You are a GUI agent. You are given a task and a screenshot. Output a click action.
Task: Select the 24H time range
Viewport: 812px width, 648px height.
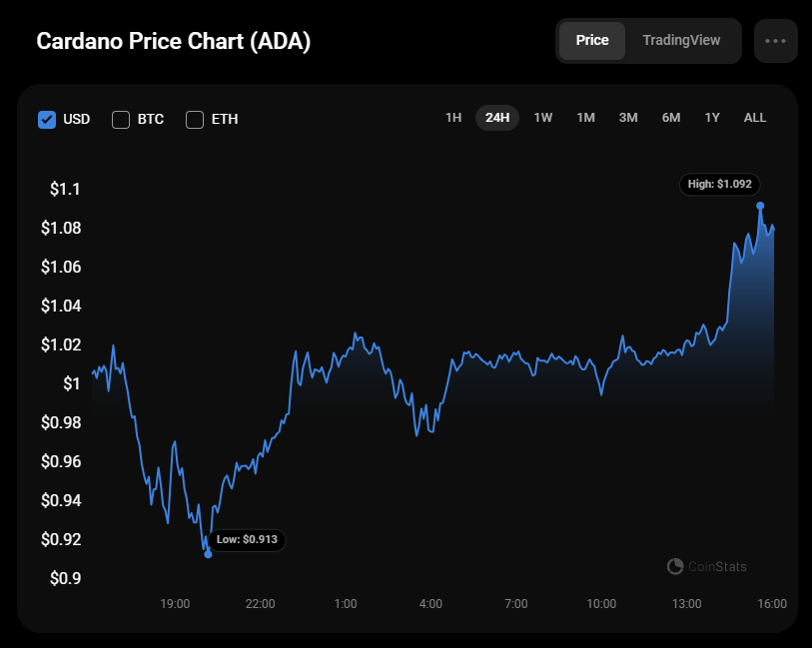(x=497, y=118)
